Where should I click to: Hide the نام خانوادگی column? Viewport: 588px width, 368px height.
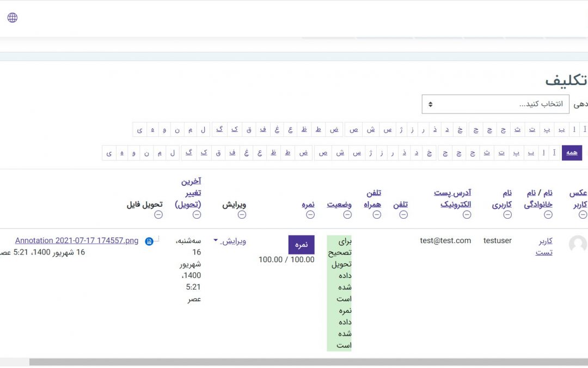tap(548, 215)
